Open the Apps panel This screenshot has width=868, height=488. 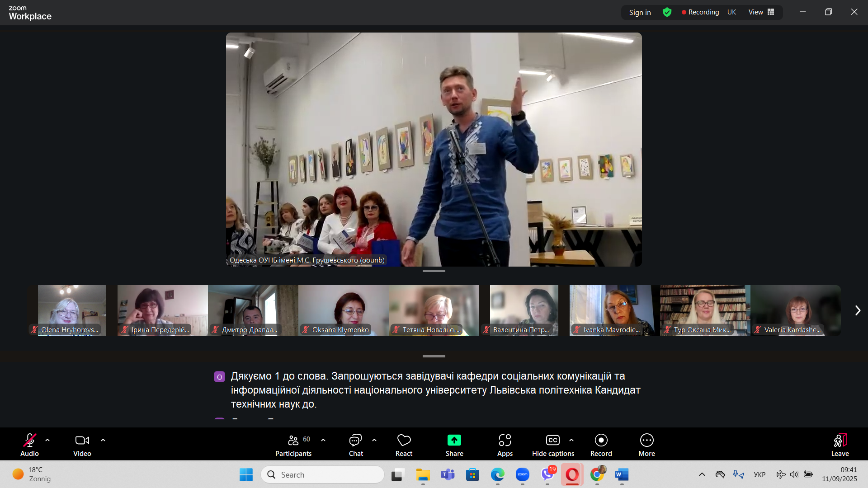coord(505,445)
